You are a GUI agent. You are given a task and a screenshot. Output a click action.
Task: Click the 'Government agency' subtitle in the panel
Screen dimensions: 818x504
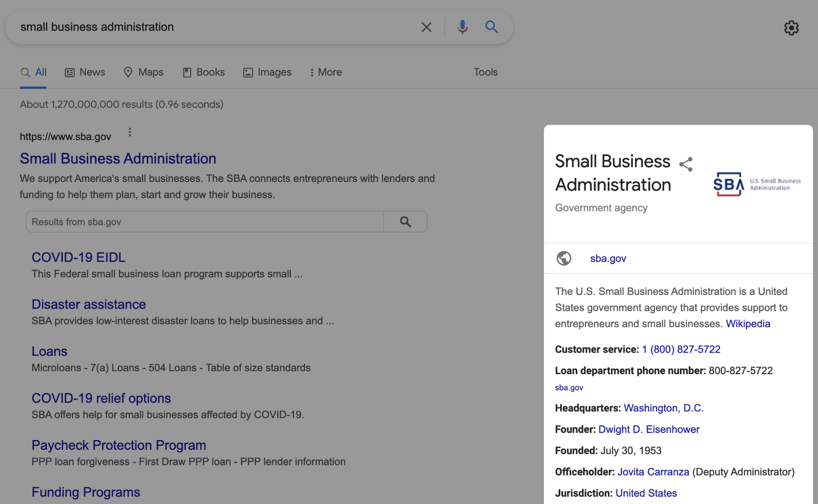(601, 208)
